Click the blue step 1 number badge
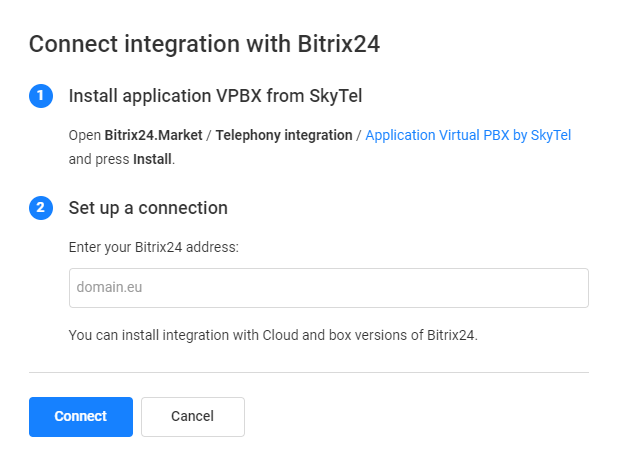Viewport: 617px width, 462px height. (40, 96)
